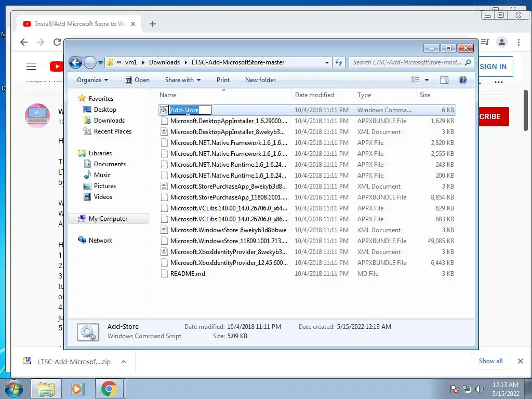This screenshot has width=532, height=399.
Task: Click the Explorer Help question mark icon
Action: 462,80
